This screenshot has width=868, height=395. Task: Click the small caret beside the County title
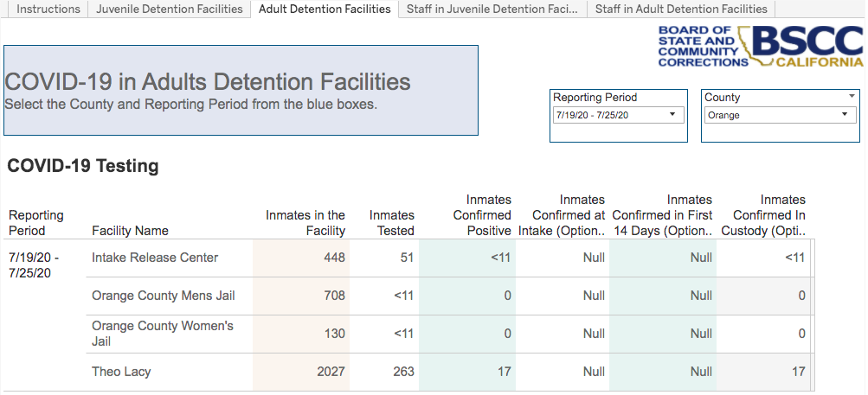(852, 97)
